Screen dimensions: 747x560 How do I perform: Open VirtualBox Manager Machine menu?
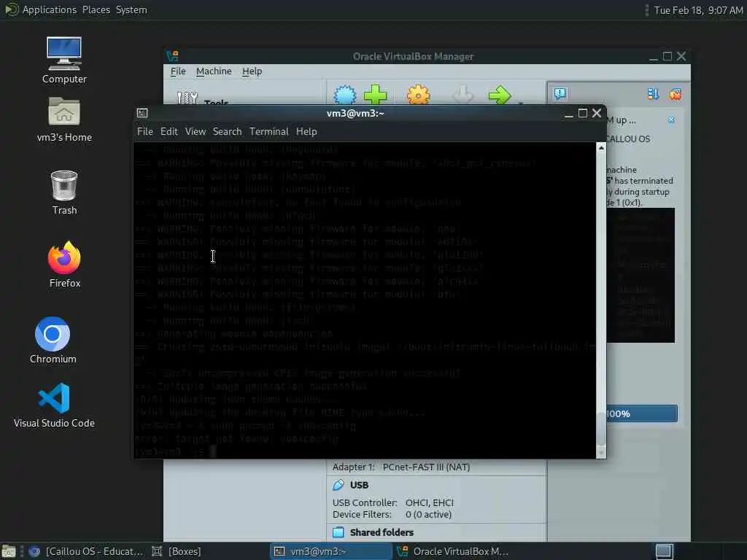(x=214, y=71)
